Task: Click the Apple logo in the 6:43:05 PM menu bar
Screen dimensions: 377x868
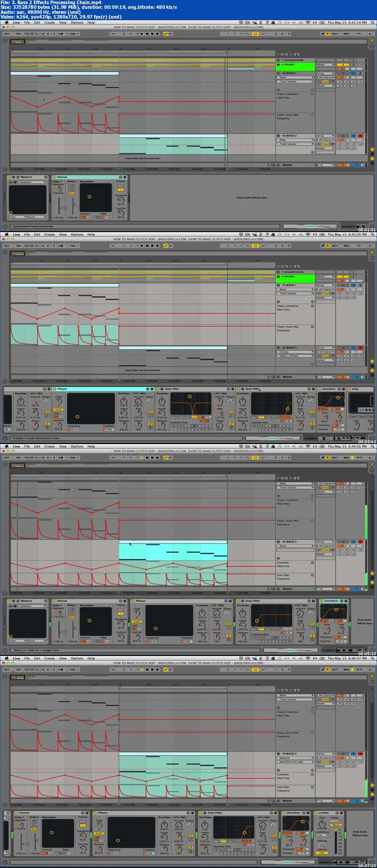Action: [6, 234]
